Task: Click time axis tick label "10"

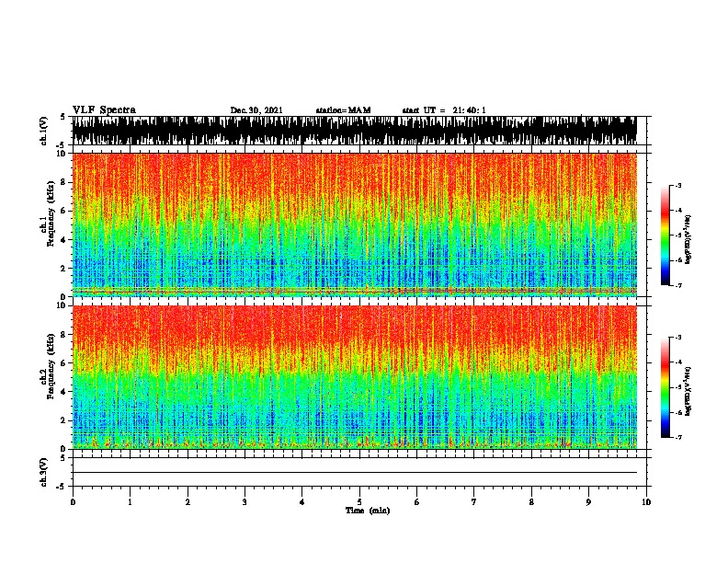Action: tap(646, 502)
